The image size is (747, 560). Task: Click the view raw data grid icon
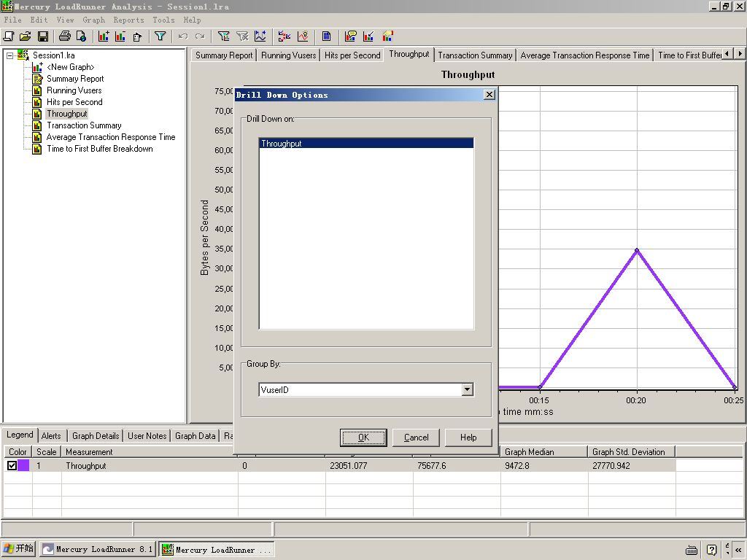[x=326, y=36]
